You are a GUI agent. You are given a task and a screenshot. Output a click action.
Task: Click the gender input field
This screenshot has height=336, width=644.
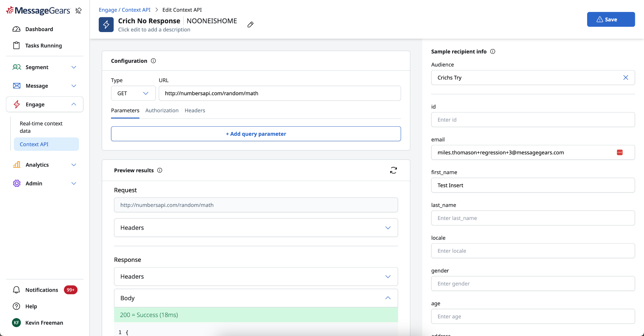pos(533,284)
